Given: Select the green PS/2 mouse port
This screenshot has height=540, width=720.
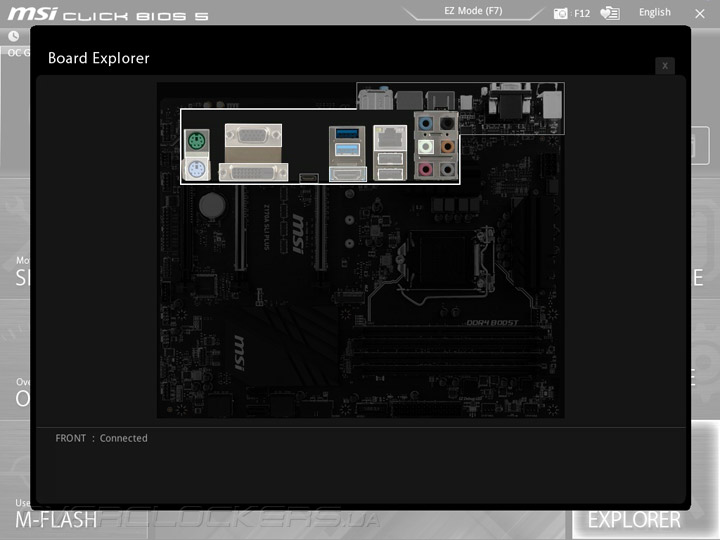Looking at the screenshot, I should pos(197,141).
